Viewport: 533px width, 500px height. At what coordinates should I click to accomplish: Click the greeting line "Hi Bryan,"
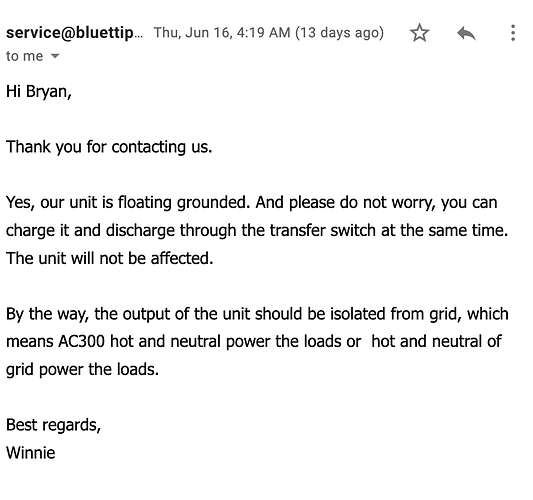(x=39, y=91)
